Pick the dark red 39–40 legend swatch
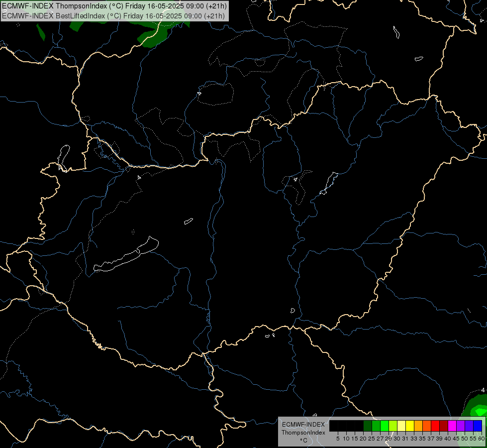The image size is (487, 448). point(444,426)
